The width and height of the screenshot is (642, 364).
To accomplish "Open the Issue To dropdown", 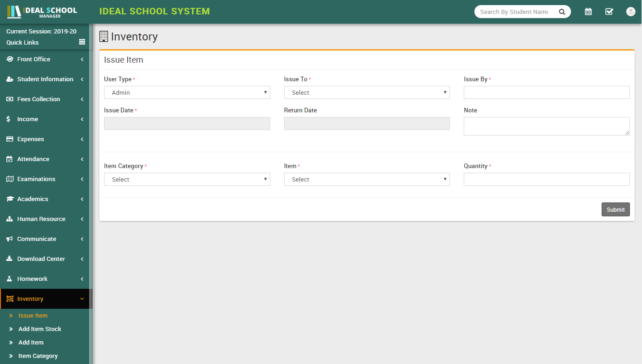I will (367, 92).
